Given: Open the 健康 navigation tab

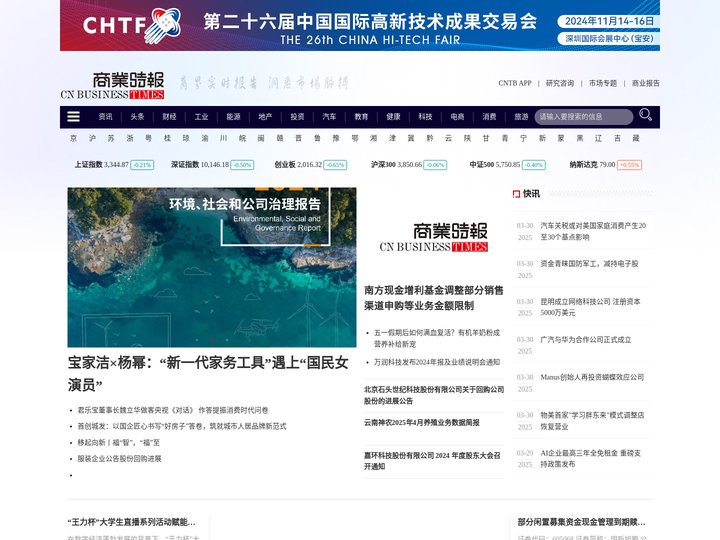Looking at the screenshot, I should pyautogui.click(x=394, y=117).
